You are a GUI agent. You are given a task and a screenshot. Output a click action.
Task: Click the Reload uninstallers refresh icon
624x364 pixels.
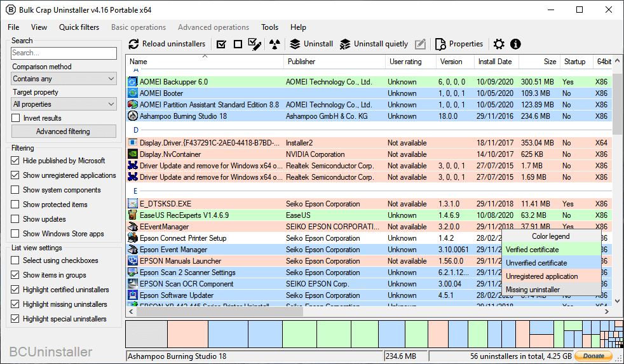click(x=133, y=44)
